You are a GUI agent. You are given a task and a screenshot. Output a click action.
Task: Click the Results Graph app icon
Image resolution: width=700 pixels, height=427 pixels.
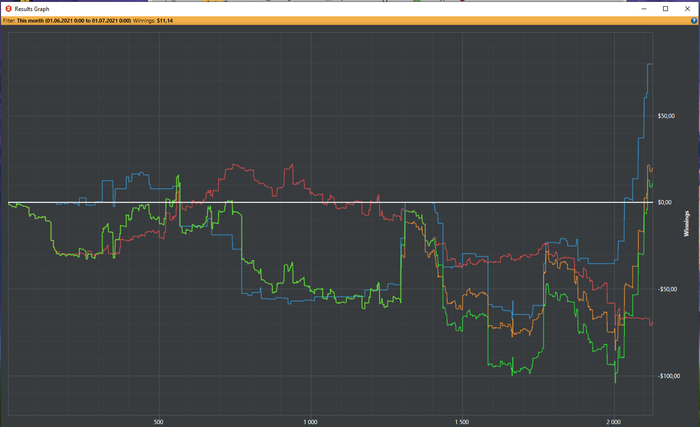(x=8, y=8)
